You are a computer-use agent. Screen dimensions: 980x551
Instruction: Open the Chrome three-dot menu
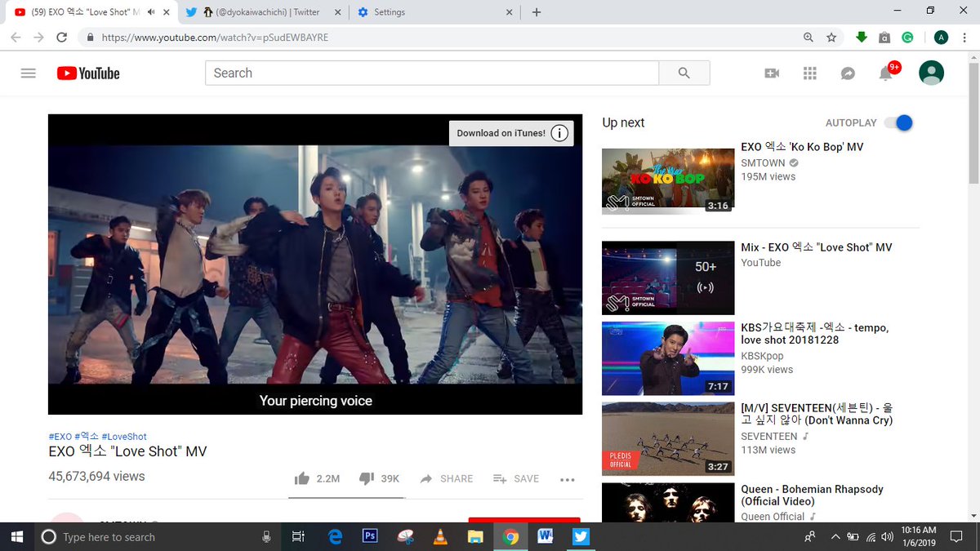(x=965, y=38)
